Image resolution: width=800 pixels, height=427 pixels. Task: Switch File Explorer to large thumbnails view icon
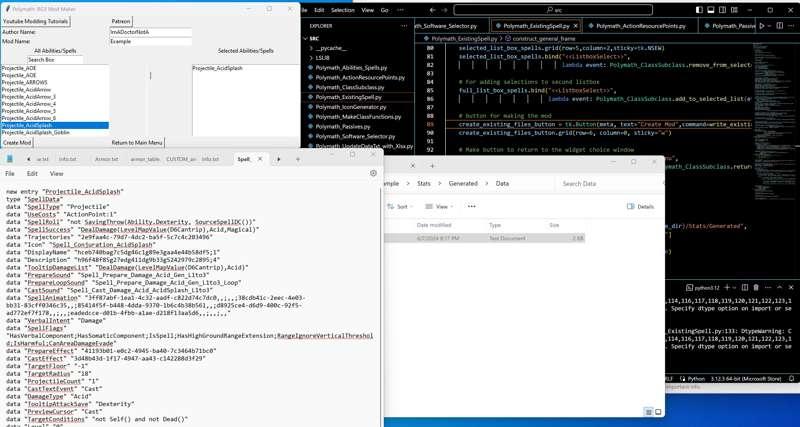pos(658,412)
